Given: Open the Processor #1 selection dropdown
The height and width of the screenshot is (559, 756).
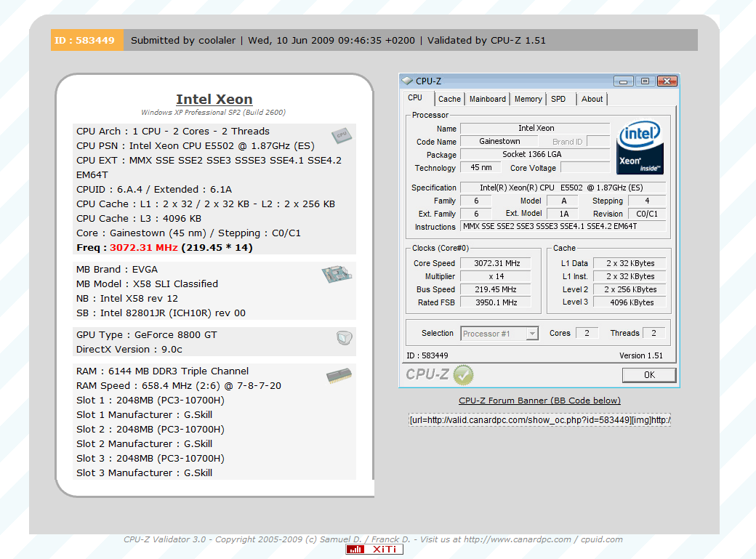Looking at the screenshot, I should [499, 333].
